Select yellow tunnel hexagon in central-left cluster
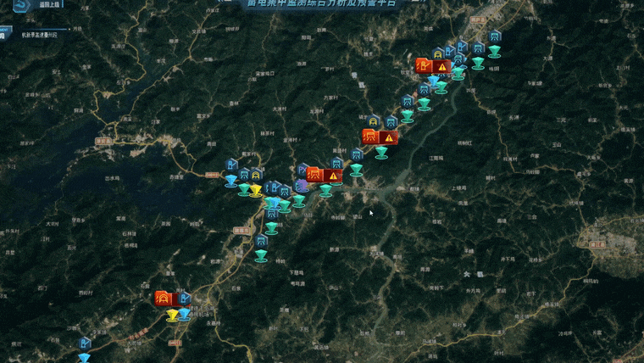The width and height of the screenshot is (644, 363). (256, 175)
